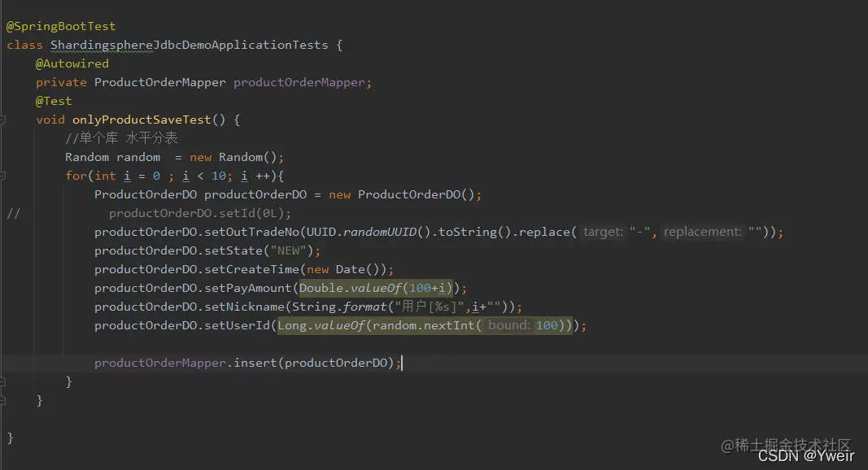This screenshot has width=868, height=470.
Task: Click the random.nextInt call
Action: point(424,325)
